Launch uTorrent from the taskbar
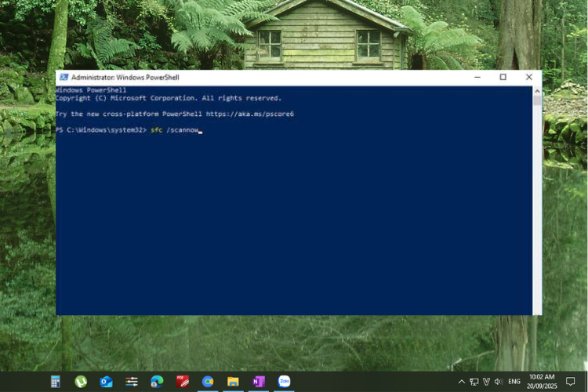The width and height of the screenshot is (588, 392). click(x=81, y=382)
